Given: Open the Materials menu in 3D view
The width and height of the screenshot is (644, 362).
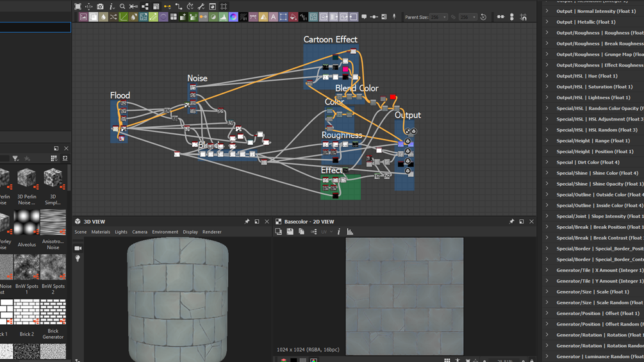Looking at the screenshot, I should (101, 232).
